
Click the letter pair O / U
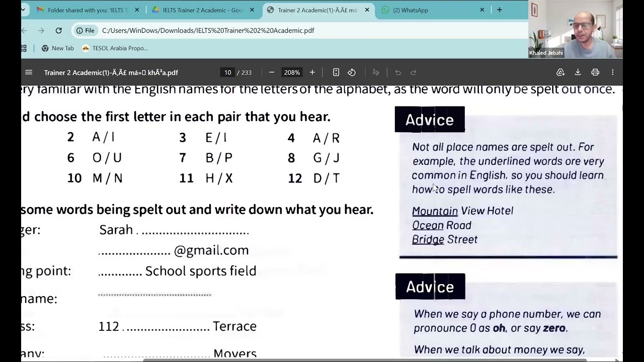tap(107, 158)
